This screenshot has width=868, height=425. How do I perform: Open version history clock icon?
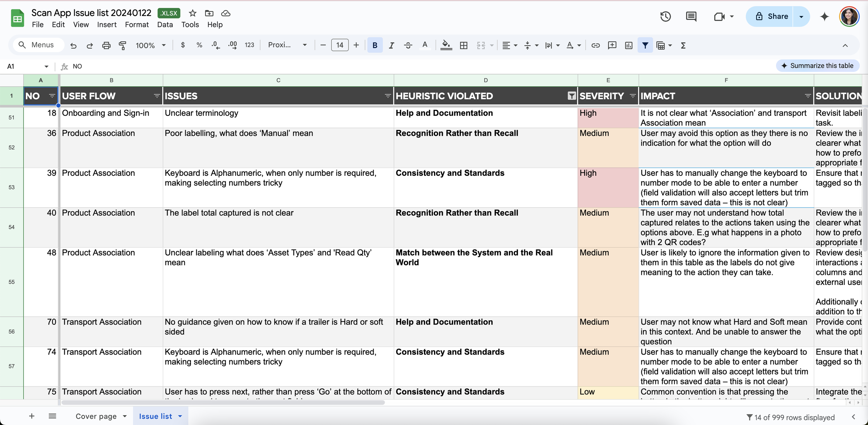[x=665, y=16]
